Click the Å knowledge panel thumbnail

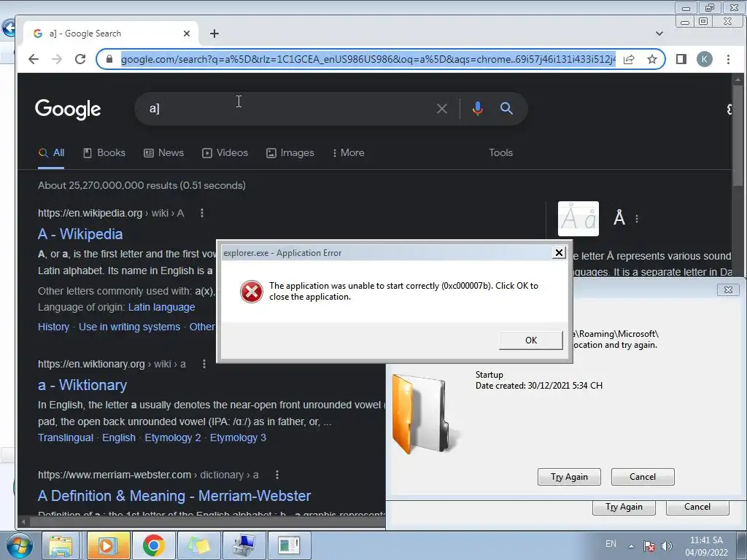(578, 219)
